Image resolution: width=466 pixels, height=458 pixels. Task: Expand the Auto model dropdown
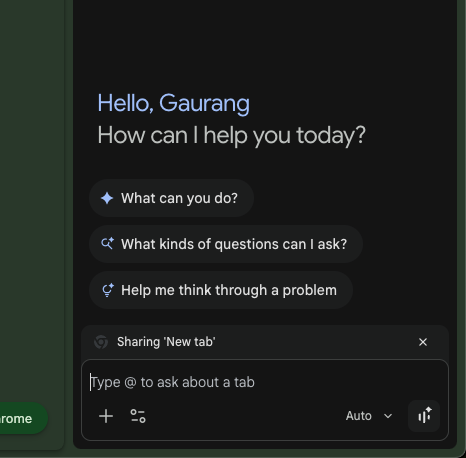point(369,416)
